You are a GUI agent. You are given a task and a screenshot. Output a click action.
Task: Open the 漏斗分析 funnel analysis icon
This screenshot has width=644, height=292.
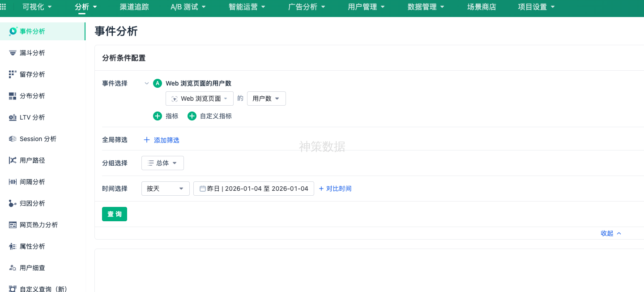[13, 52]
